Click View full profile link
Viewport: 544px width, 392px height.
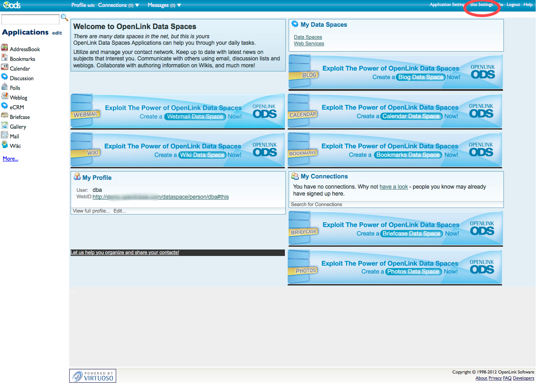91,211
